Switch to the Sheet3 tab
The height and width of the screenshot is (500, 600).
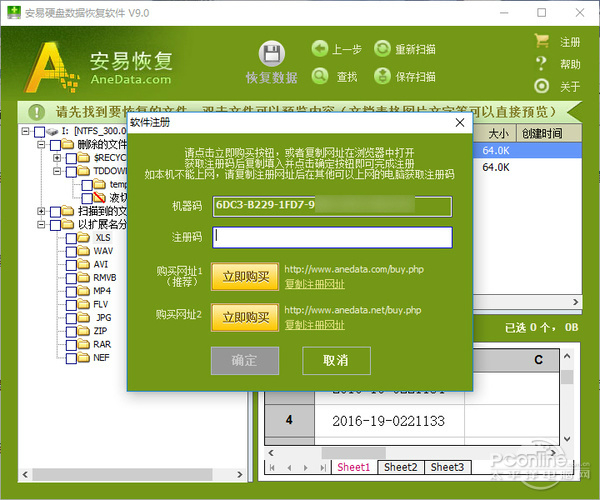pos(447,467)
